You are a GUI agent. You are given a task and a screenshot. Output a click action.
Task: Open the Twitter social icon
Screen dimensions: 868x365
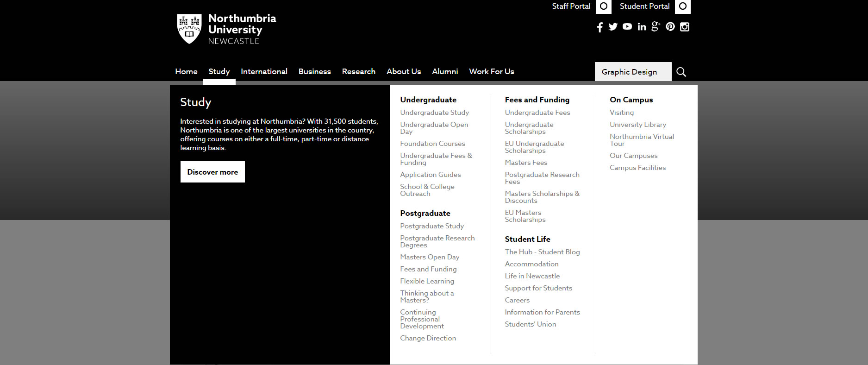(x=613, y=27)
